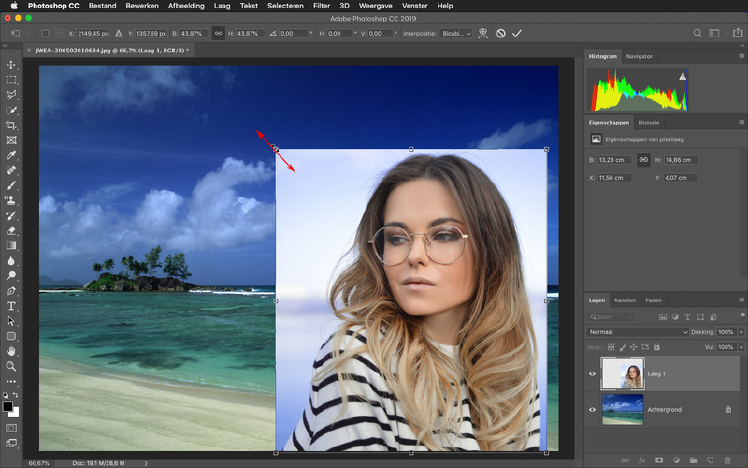Viewport: 748px width, 468px height.
Task: Hide the Achtergrond layer
Action: pos(592,409)
